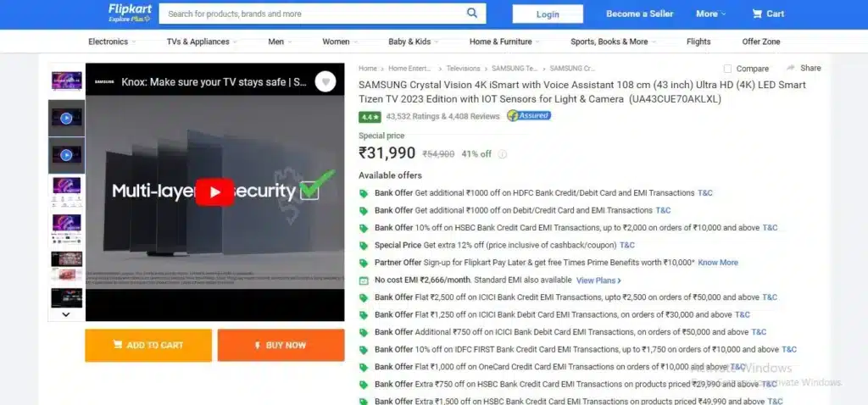Add product to wishlist heart icon
The image size is (868, 405).
(x=325, y=82)
